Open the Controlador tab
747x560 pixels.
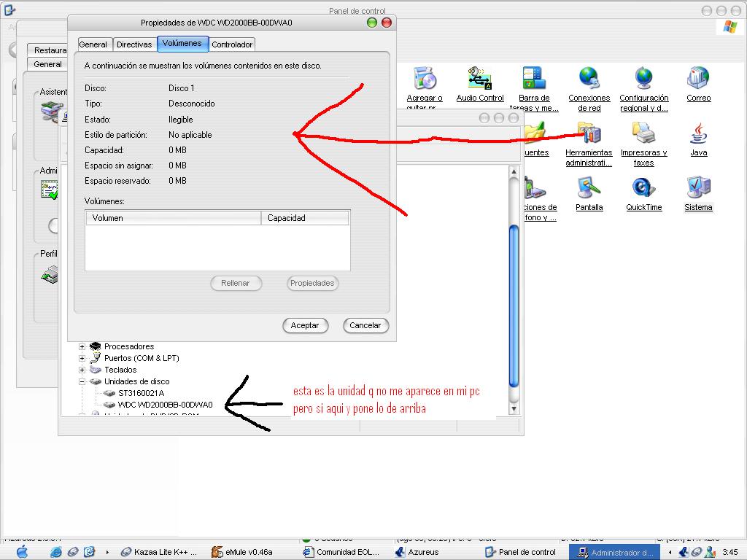click(x=232, y=44)
